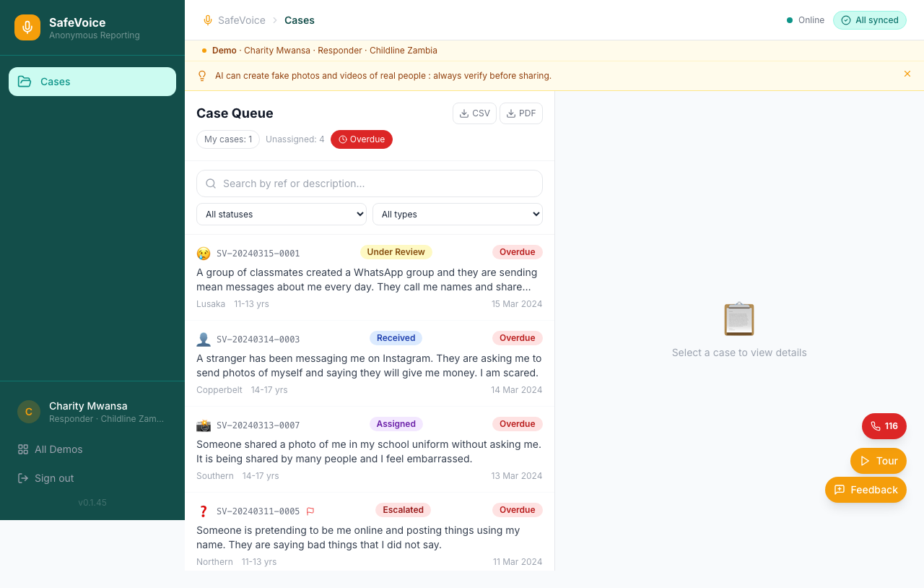The image size is (924, 588).
Task: Click the Online status indicator
Action: tap(806, 20)
